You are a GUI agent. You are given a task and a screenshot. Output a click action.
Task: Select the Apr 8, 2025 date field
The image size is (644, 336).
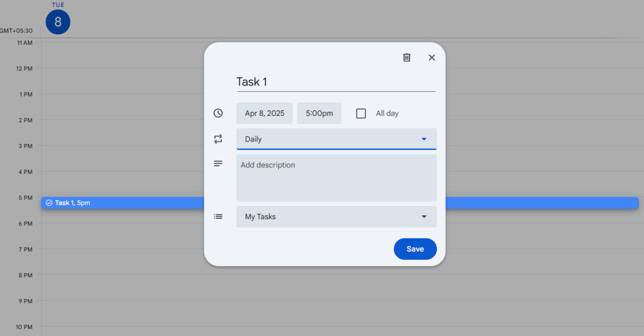[264, 113]
